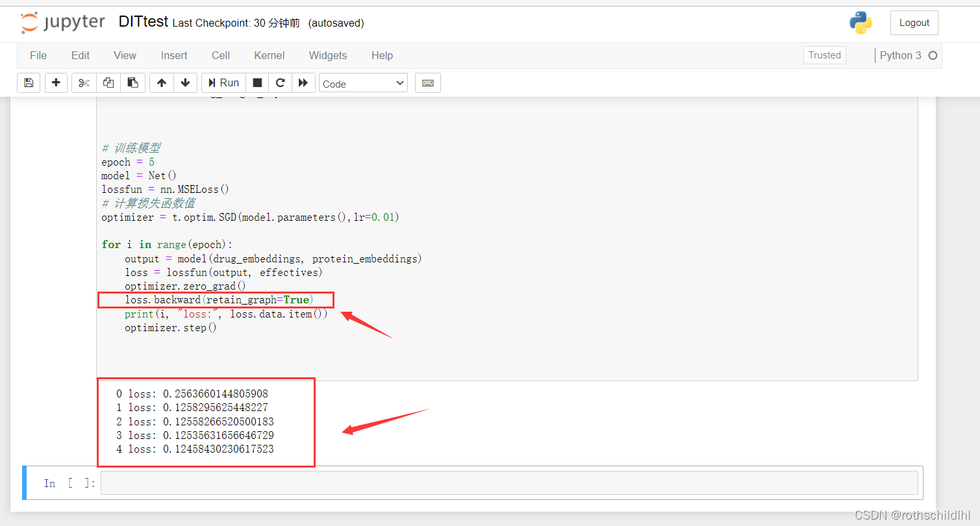
Task: Click the Logout button
Action: coord(913,22)
